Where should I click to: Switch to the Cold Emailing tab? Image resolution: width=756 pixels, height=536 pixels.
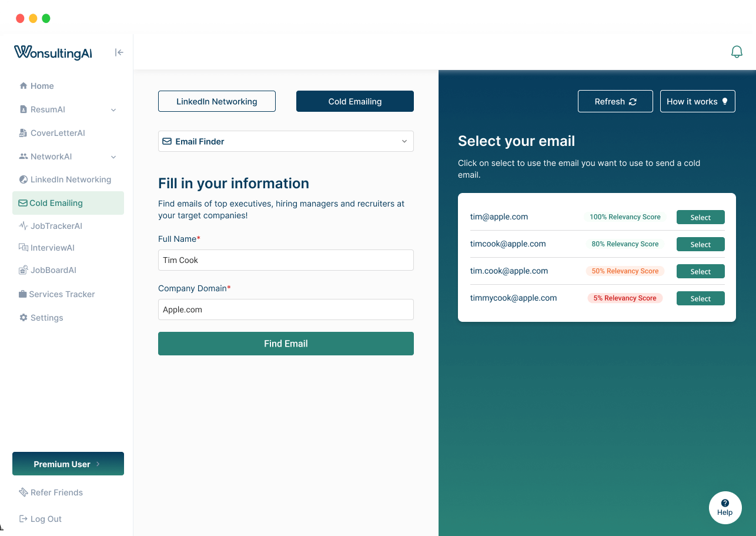354,101
